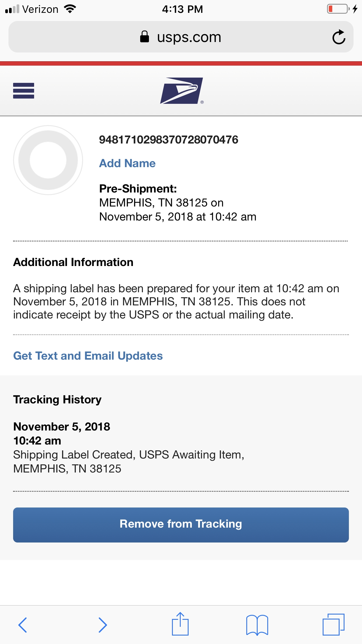Image resolution: width=362 pixels, height=644 pixels.
Task: Tap the Wi-Fi icon in status bar
Action: [x=70, y=9]
